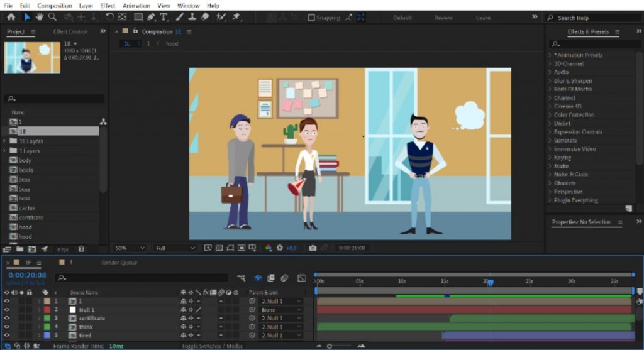Toggle visibility of the Null 1 layer
This screenshot has height=350, width=644.
8,310
